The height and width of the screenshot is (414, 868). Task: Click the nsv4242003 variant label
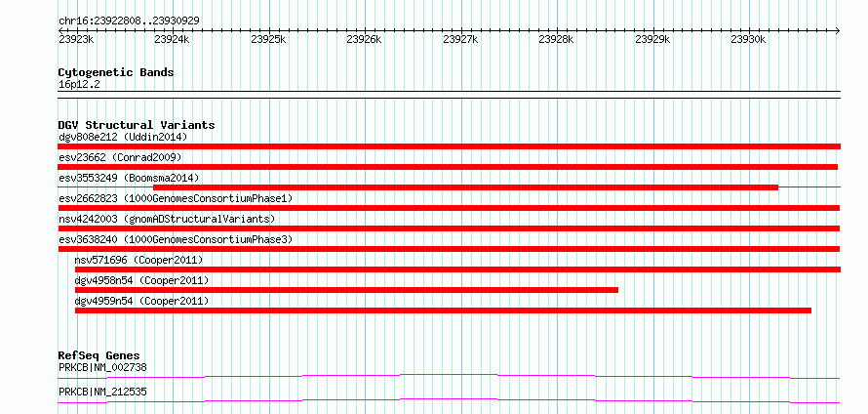[x=167, y=219]
